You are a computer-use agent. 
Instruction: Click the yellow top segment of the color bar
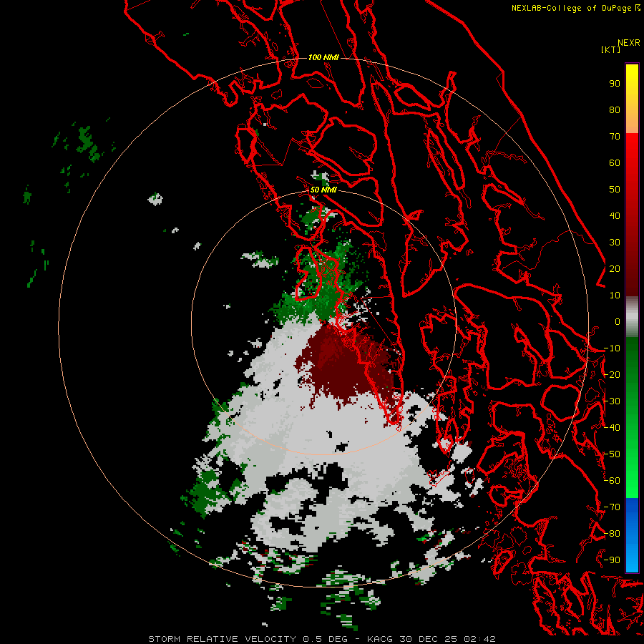coord(632,99)
